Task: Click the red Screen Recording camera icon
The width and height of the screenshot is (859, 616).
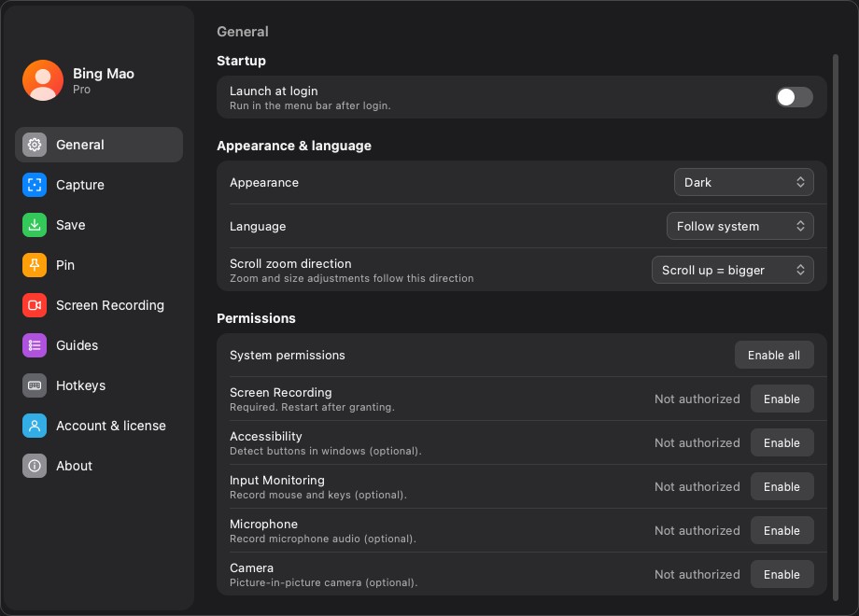Action: pyautogui.click(x=35, y=305)
